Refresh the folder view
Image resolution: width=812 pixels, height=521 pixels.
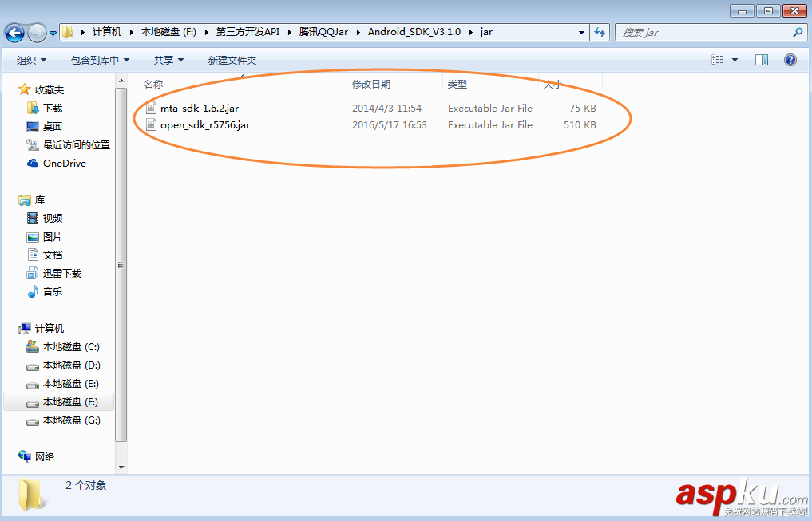coord(600,33)
